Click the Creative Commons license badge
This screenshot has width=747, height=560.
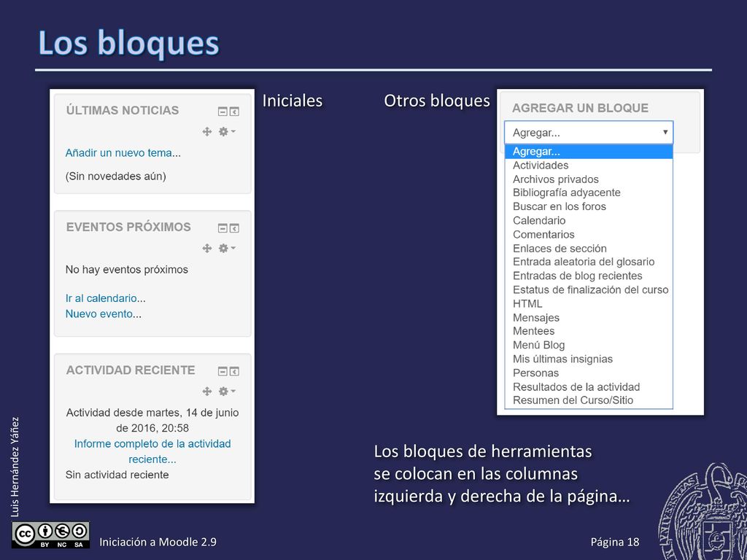50,535
